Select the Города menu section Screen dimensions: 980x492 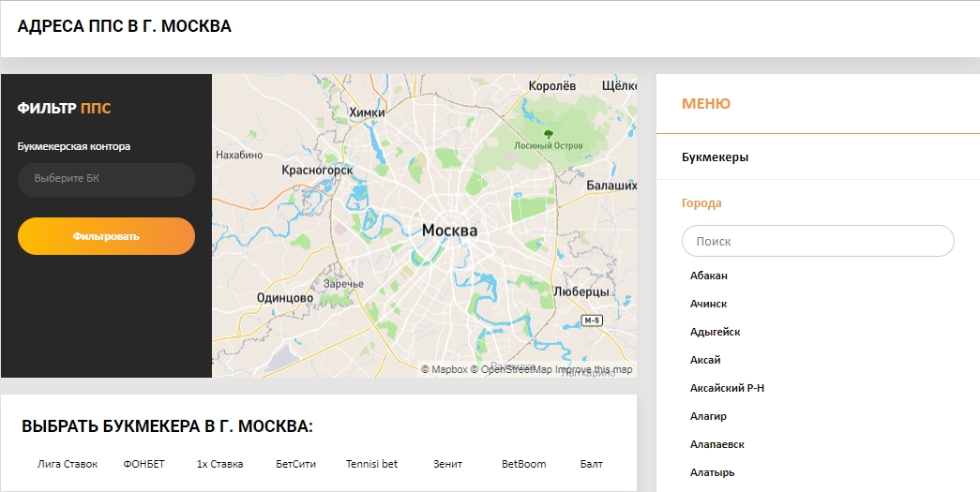point(701,202)
